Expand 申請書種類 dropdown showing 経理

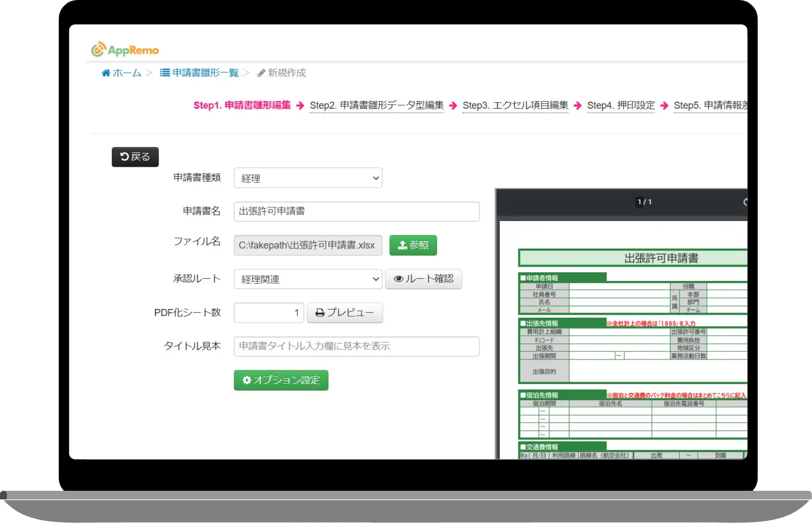308,178
